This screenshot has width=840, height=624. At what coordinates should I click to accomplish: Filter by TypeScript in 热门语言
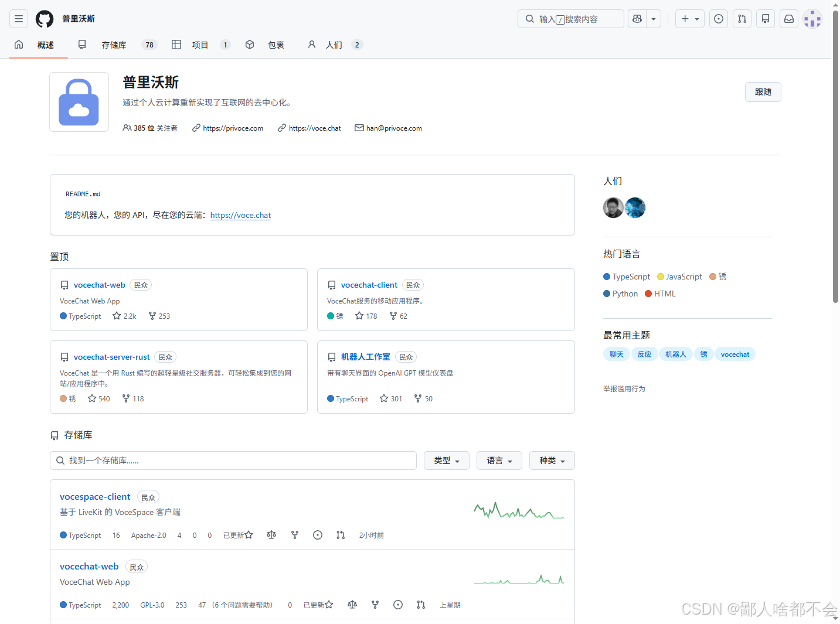[627, 277]
